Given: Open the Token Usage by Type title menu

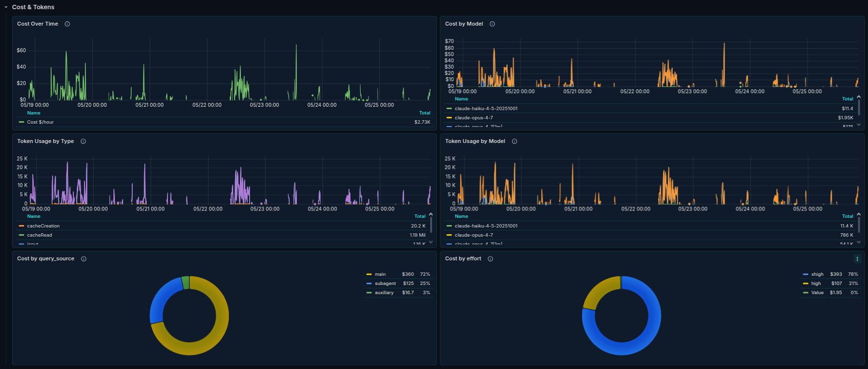Looking at the screenshot, I should point(45,141).
